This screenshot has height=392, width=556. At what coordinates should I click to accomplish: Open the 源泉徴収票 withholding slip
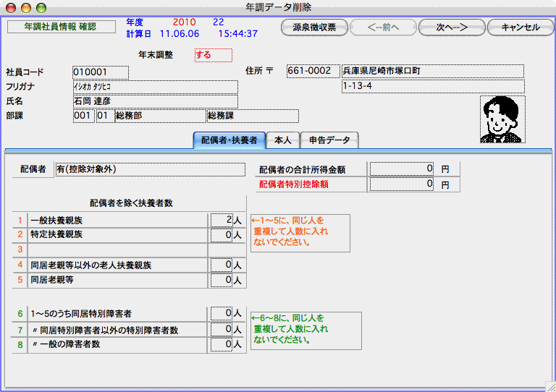[x=313, y=27]
